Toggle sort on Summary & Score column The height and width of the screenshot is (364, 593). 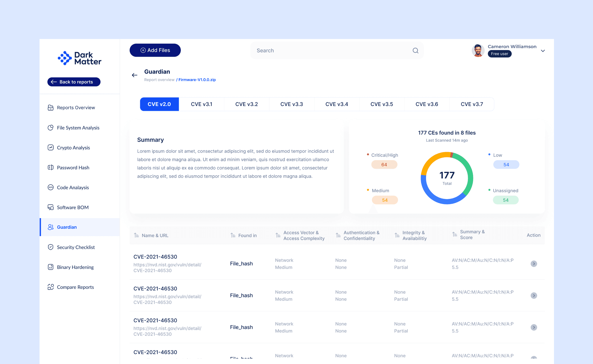(x=454, y=234)
